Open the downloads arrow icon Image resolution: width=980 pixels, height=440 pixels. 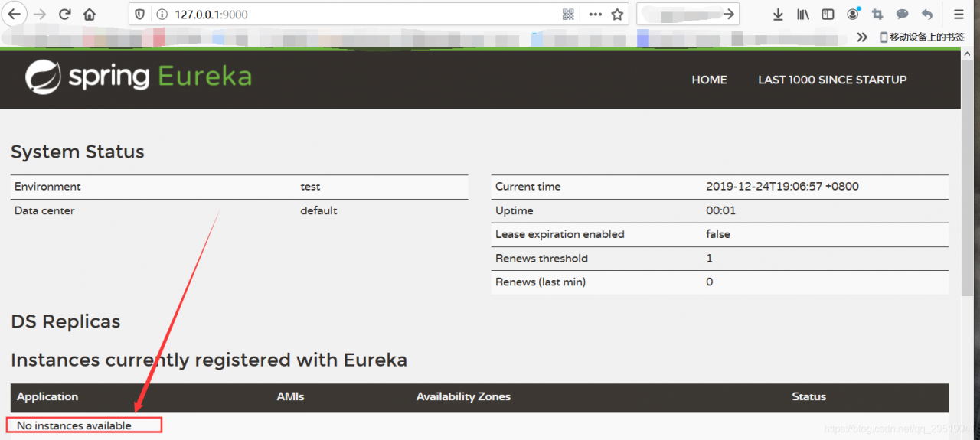click(x=778, y=15)
